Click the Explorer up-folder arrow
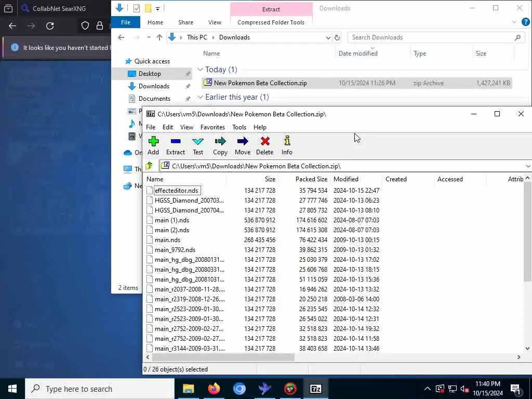Image resolution: width=532 pixels, height=399 pixels. [x=159, y=37]
